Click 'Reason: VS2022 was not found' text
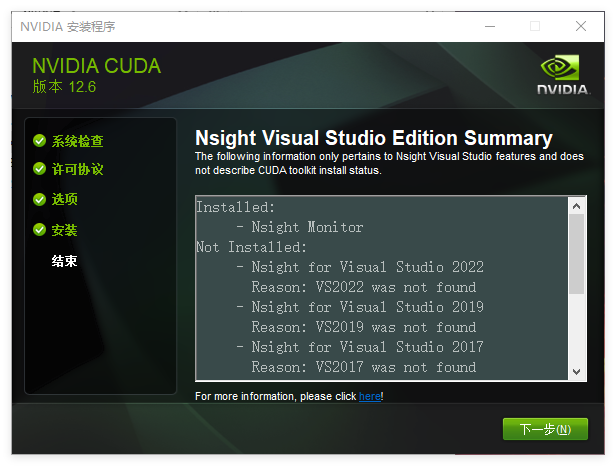The width and height of the screenshot is (616, 466). pyautogui.click(x=364, y=287)
